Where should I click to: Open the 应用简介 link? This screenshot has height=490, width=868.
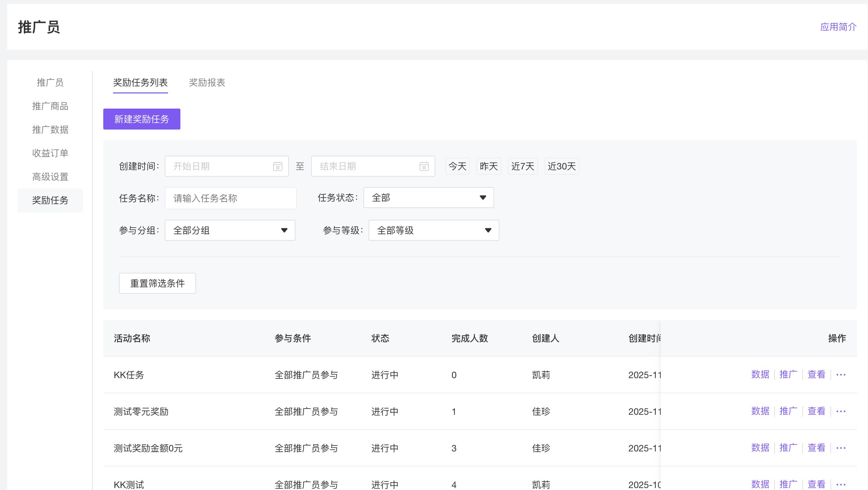(x=838, y=27)
